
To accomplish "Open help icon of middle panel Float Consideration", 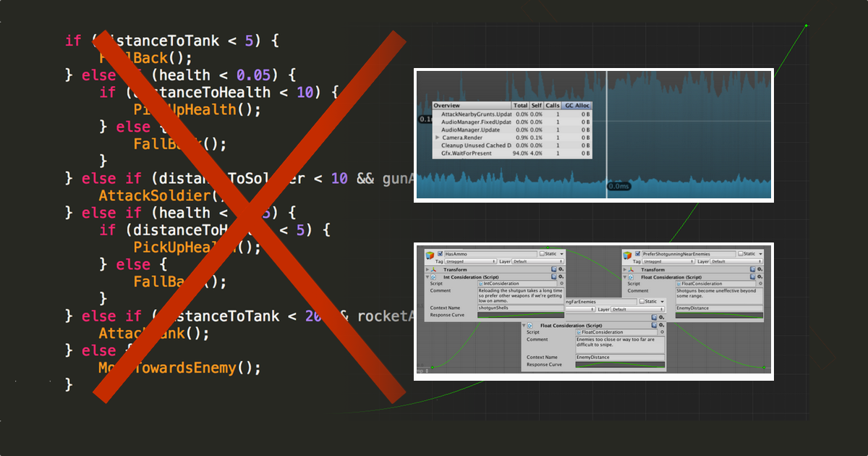I will [654, 325].
